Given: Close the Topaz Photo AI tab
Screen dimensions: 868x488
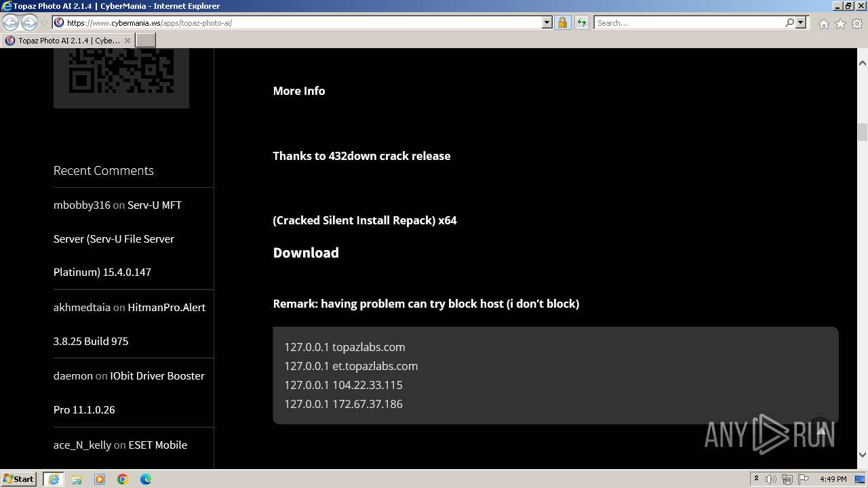Looking at the screenshot, I should tap(127, 41).
